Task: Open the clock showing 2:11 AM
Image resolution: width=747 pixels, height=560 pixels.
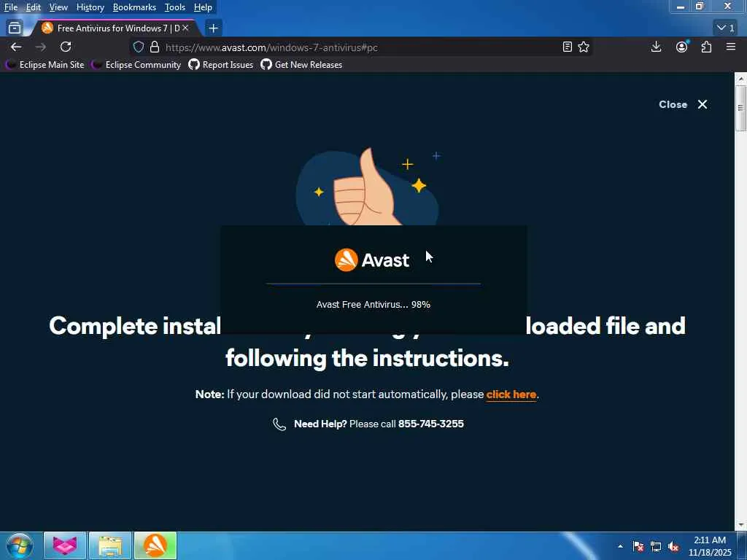Action: 710,546
